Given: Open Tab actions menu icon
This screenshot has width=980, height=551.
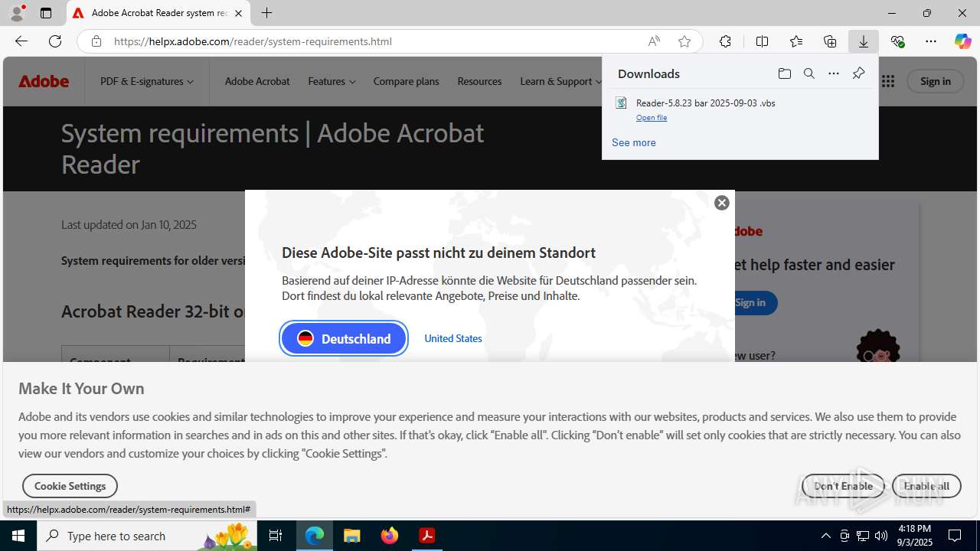Looking at the screenshot, I should click(46, 13).
